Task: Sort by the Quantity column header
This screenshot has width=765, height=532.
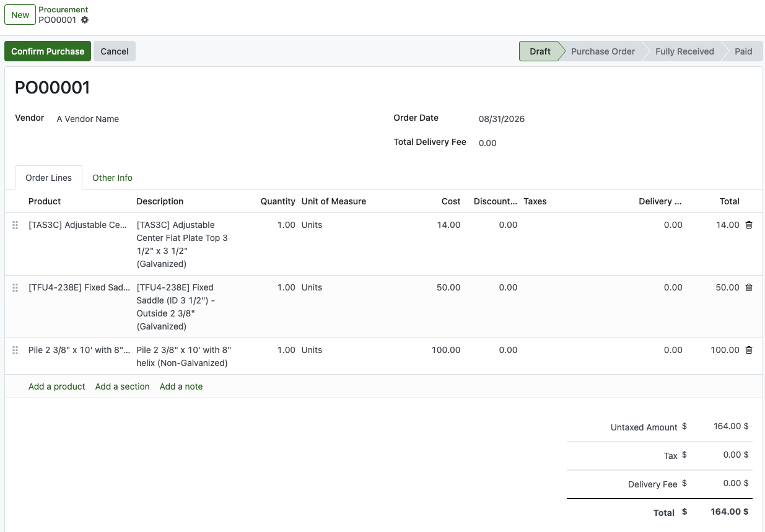Action: 278,201
